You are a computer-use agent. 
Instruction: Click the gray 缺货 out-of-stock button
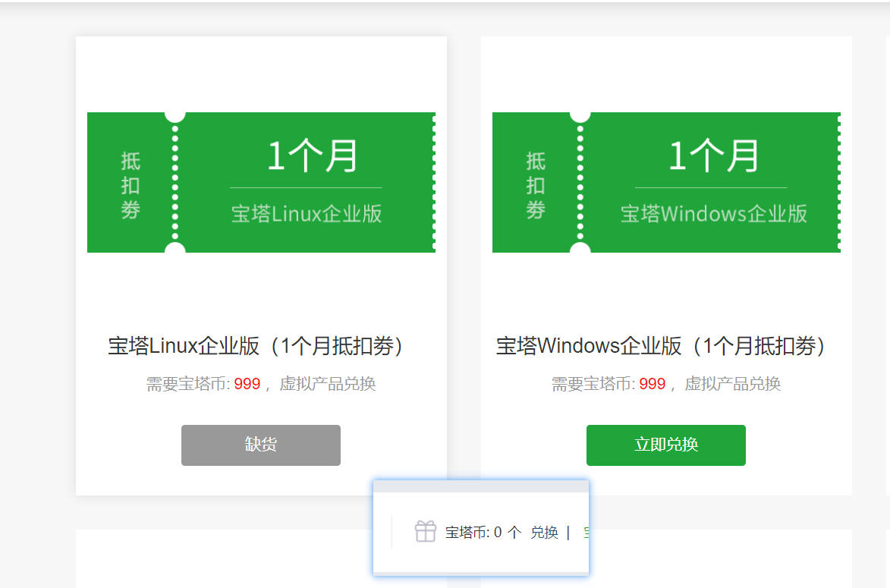click(260, 445)
